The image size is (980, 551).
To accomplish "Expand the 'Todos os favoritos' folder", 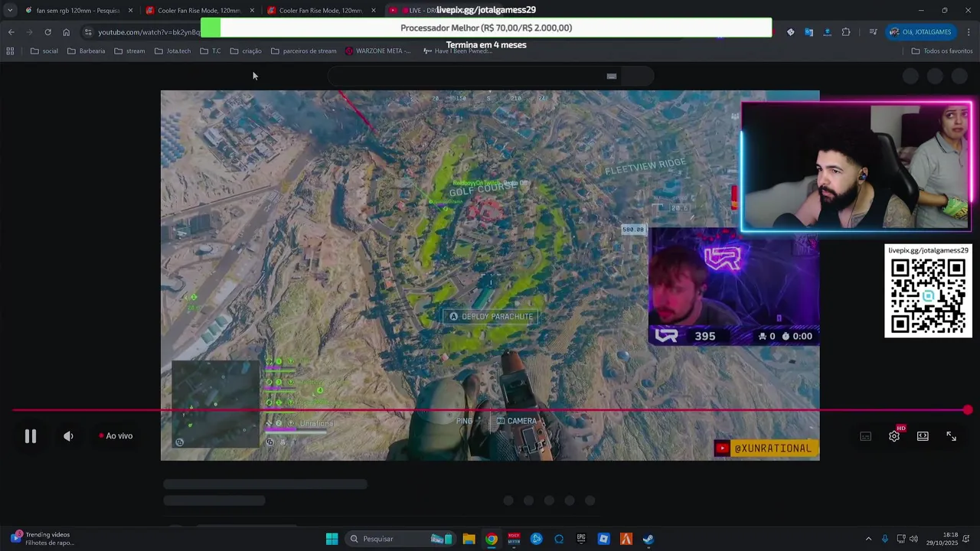I will pos(942,51).
